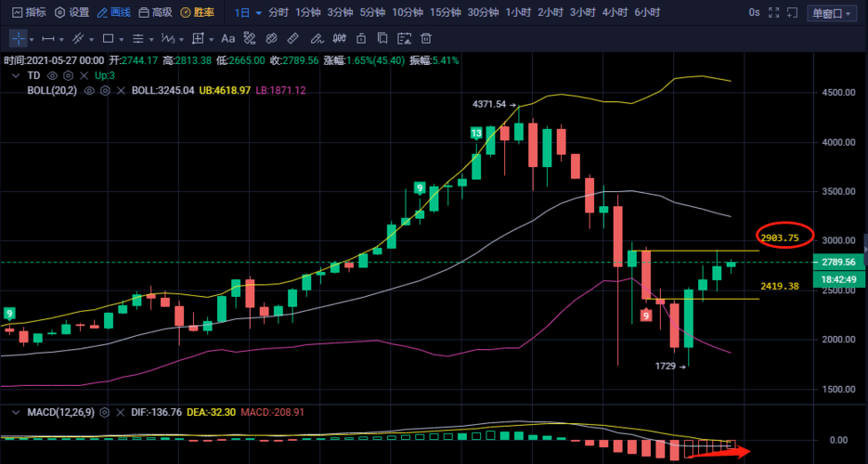The width and height of the screenshot is (868, 464).
Task: Open the 胜率 win rate menu
Action: (x=197, y=13)
